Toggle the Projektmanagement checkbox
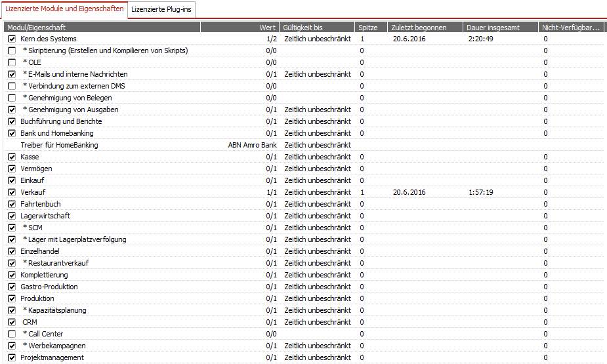 point(12,357)
